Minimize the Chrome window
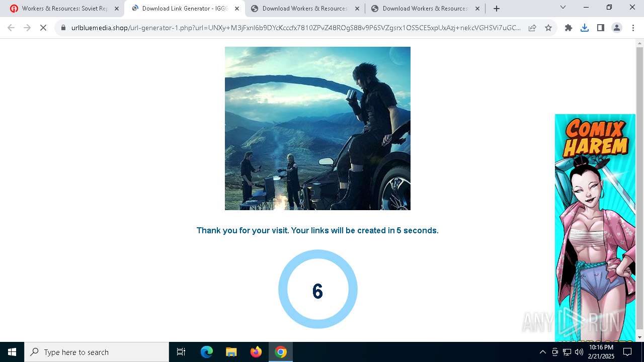The width and height of the screenshot is (644, 362). click(586, 8)
